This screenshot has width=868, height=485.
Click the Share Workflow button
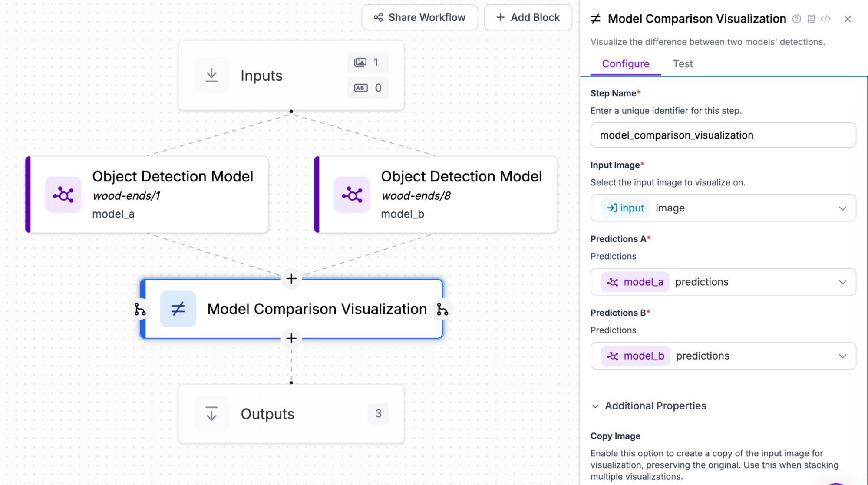(419, 17)
